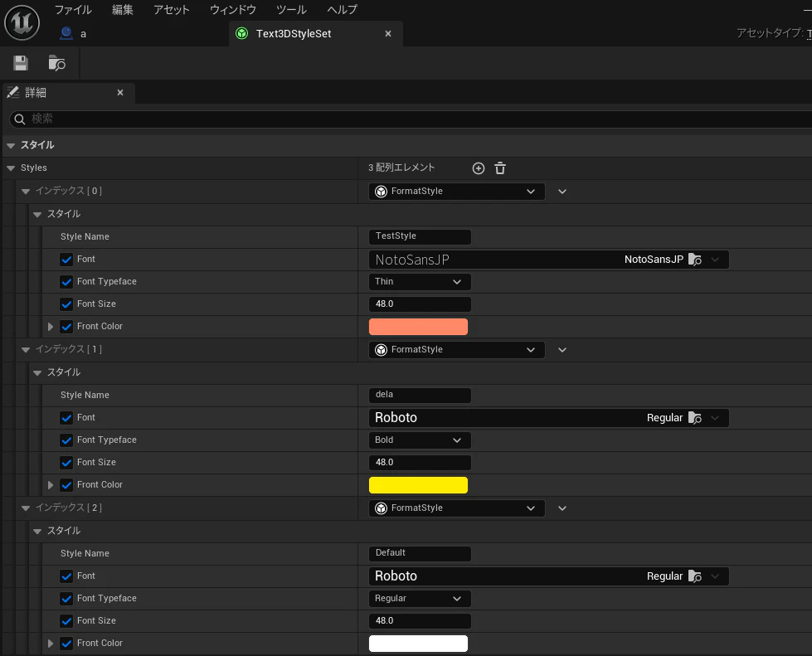Image resolution: width=812 pixels, height=656 pixels.
Task: Collapse the Styles array row
Action: [11, 168]
